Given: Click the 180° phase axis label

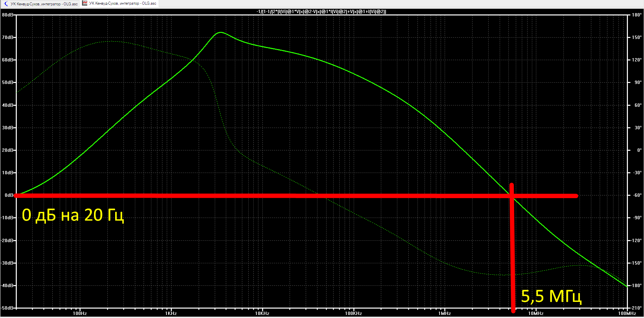Looking at the screenshot, I should pos(637,15).
